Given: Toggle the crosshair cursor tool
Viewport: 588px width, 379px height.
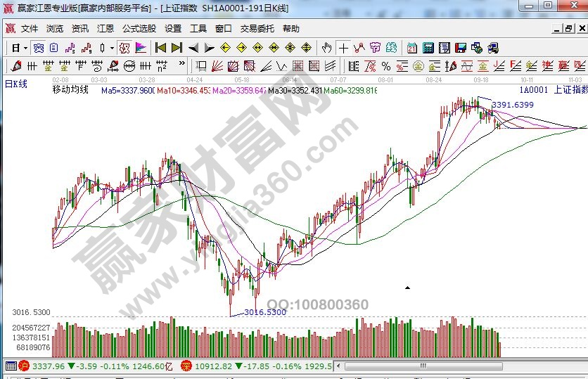Looking at the screenshot, I should pyautogui.click(x=343, y=48).
